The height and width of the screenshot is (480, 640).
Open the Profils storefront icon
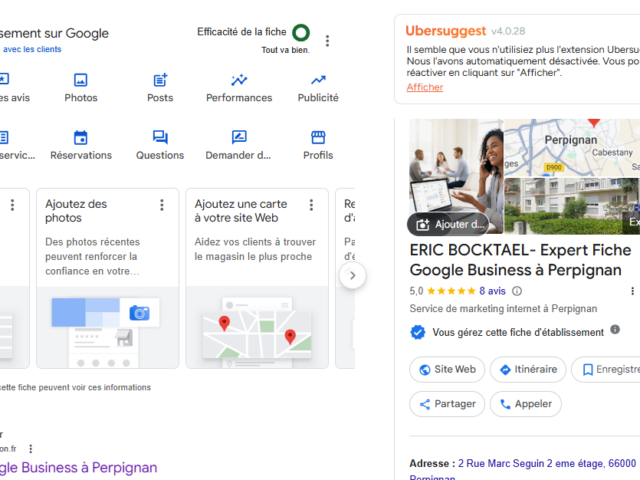pyautogui.click(x=318, y=138)
